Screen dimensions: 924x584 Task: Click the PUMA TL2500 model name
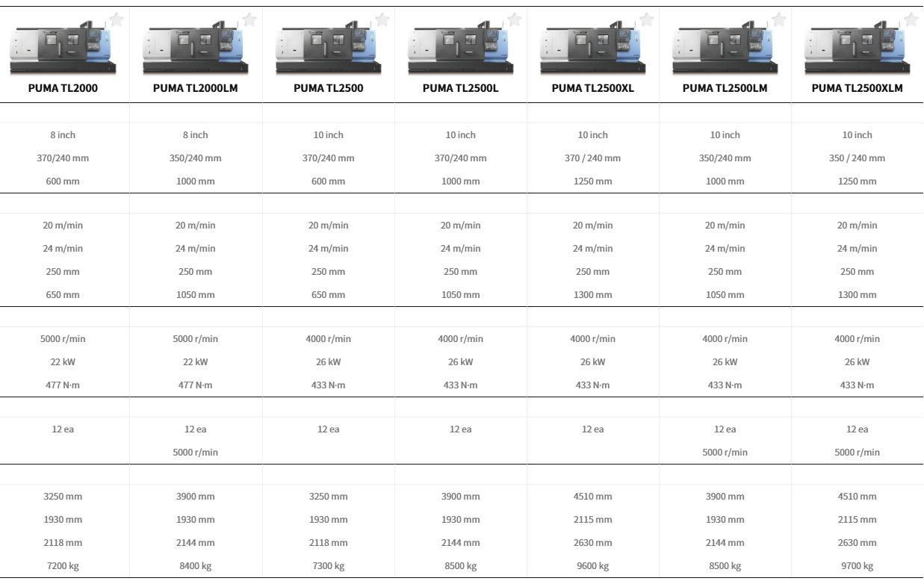tap(329, 88)
